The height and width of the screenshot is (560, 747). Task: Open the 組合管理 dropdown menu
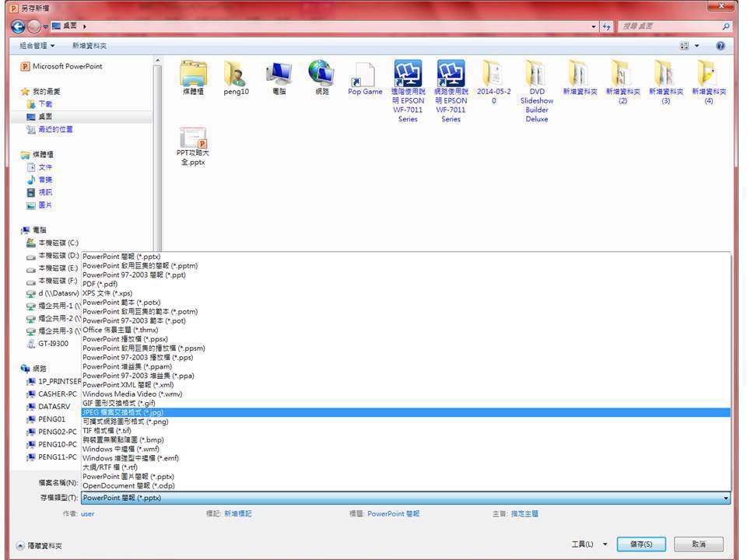pos(37,46)
